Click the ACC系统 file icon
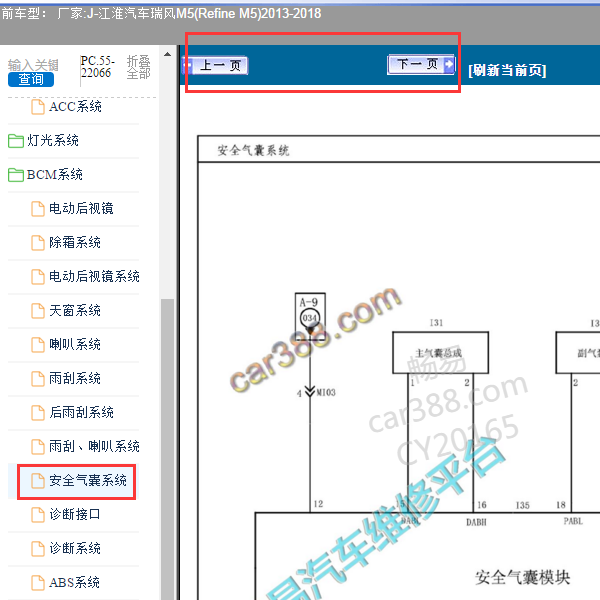The image size is (600, 600). tap(38, 107)
